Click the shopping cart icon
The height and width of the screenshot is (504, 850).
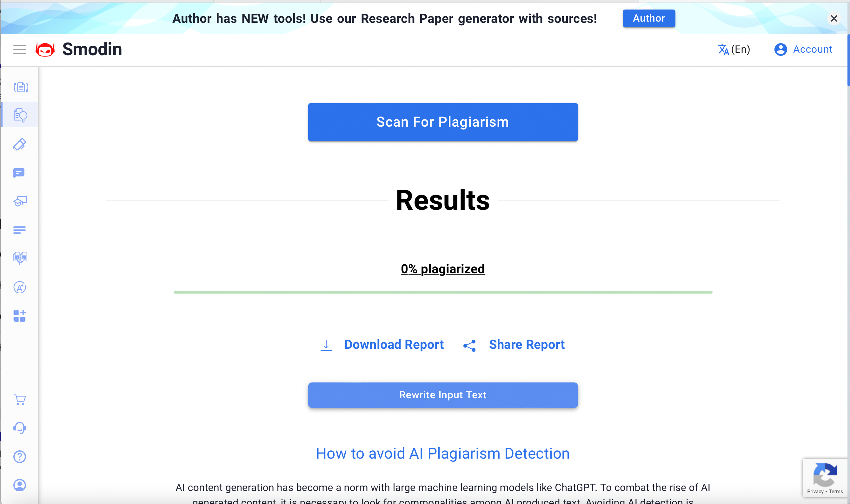[x=20, y=399]
